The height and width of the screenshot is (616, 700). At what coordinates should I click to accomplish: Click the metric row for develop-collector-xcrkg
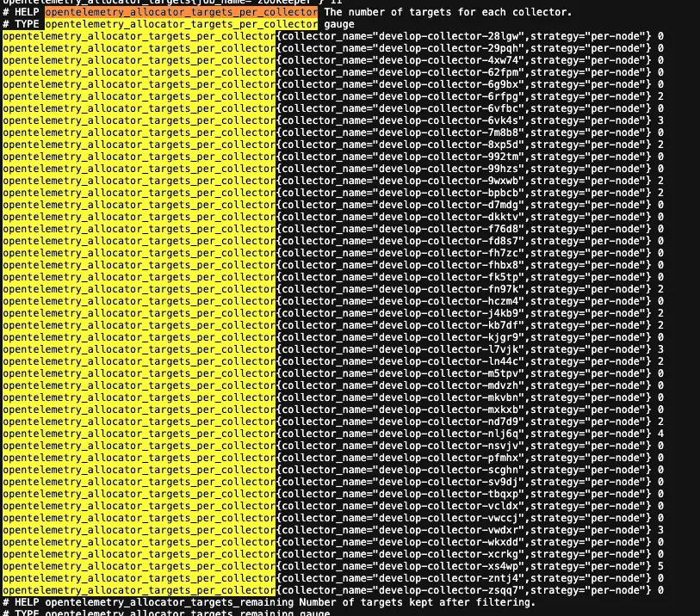333,554
